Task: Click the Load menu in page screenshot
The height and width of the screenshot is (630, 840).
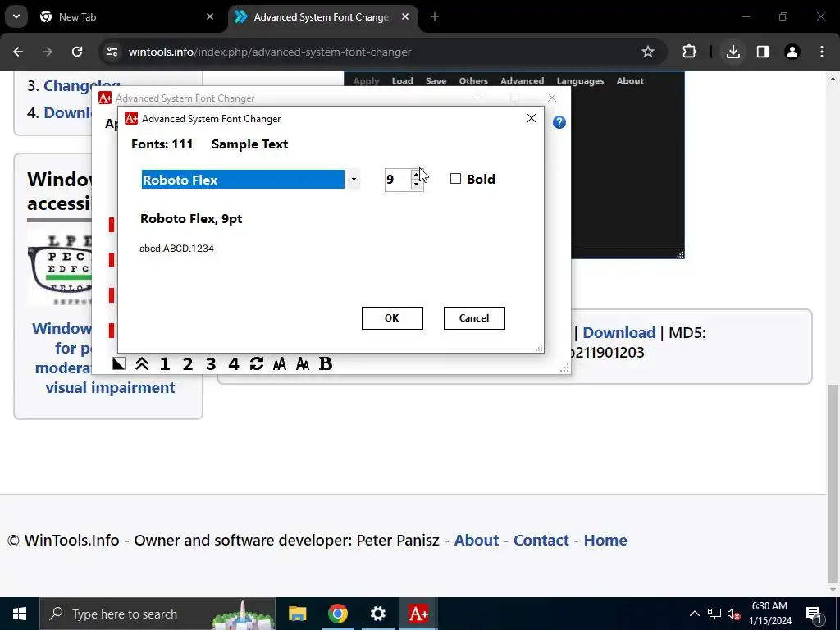Action: click(x=402, y=81)
